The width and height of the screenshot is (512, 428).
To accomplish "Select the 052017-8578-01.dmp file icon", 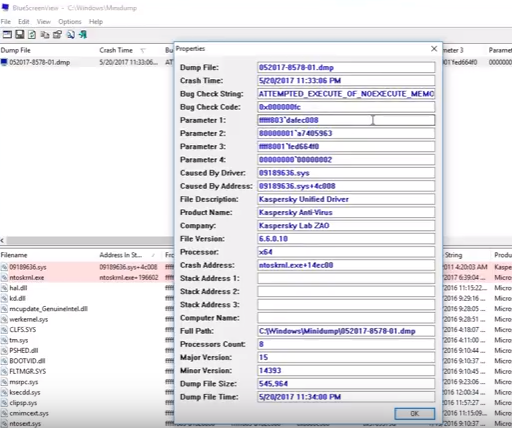I will click(4, 62).
